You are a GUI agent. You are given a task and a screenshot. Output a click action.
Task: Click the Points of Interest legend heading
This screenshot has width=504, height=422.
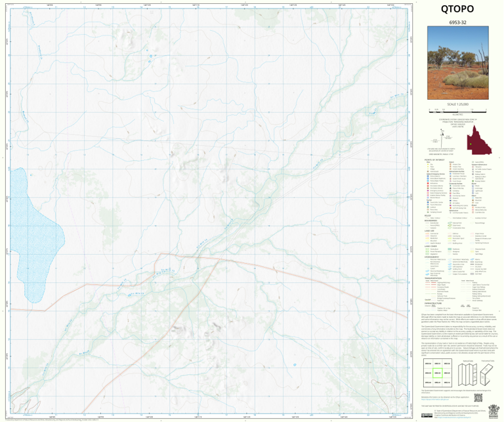pos(434,159)
